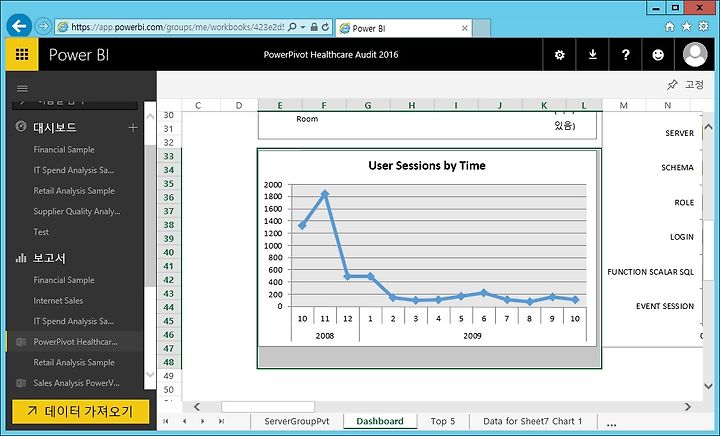
Task: Open IT Spend Analysis dashboard
Action: [73, 170]
